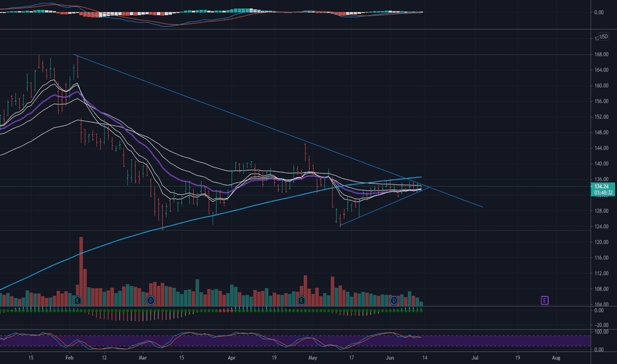Screen dimensions: 617x364
Task: Select the current price label 134.24
Action: tap(602, 187)
